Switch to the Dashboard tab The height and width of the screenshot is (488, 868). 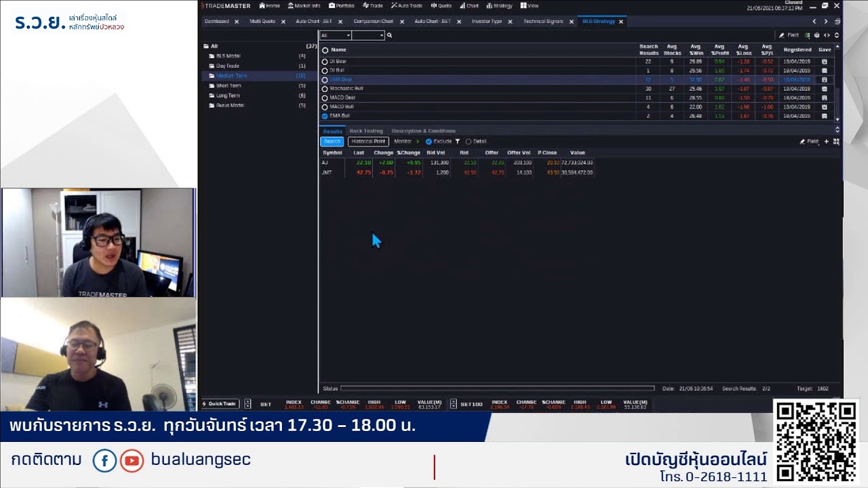[217, 22]
